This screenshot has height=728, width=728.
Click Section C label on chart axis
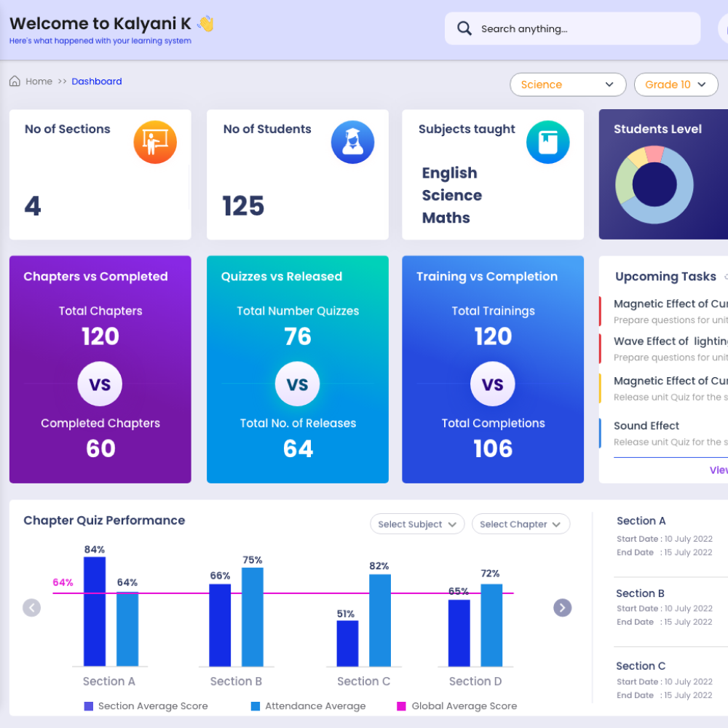(363, 681)
